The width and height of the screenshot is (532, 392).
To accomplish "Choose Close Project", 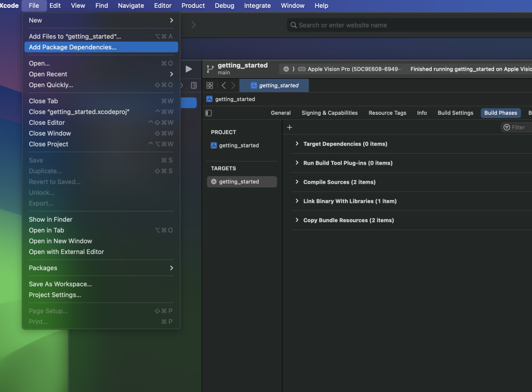I will (101, 144).
